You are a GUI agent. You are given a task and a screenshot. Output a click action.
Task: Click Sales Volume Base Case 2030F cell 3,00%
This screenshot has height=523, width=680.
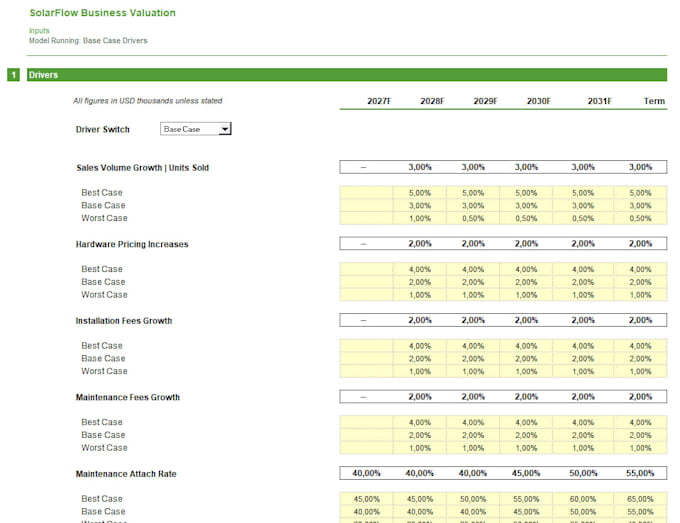526,206
